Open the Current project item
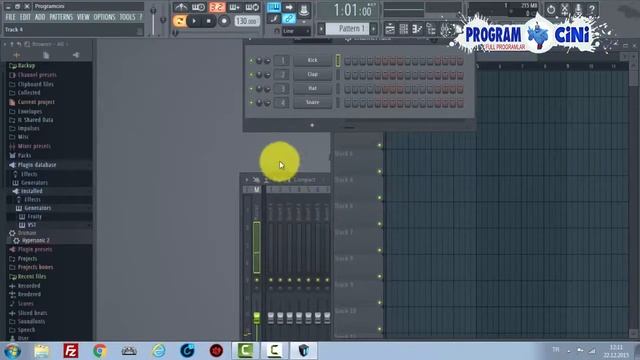640x360 pixels. pos(36,102)
